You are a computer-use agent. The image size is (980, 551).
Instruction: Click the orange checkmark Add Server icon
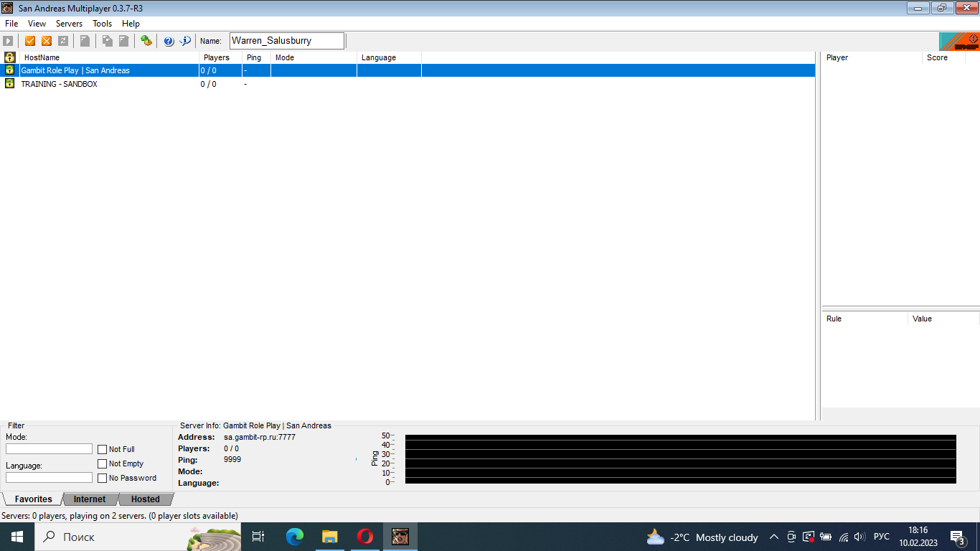(x=30, y=41)
